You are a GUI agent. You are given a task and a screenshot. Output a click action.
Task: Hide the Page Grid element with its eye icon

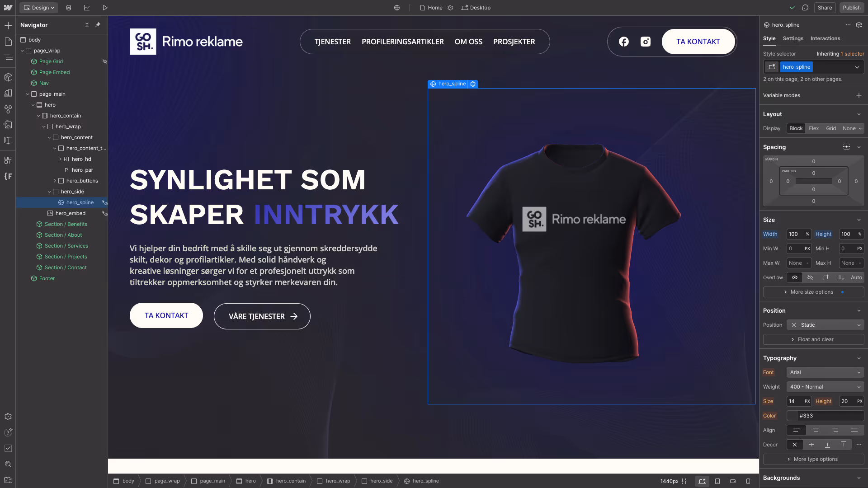coord(104,61)
